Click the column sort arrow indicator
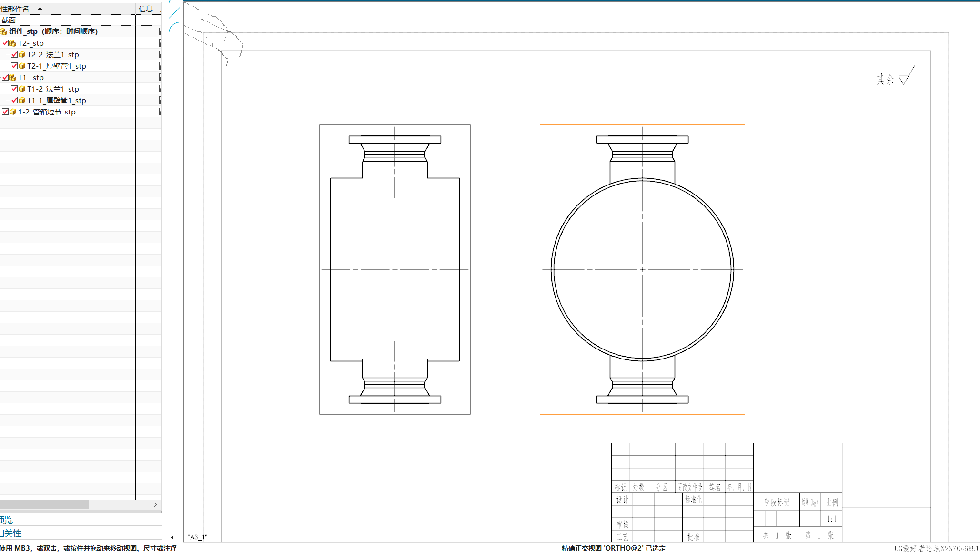This screenshot has width=980, height=554. pos(40,9)
